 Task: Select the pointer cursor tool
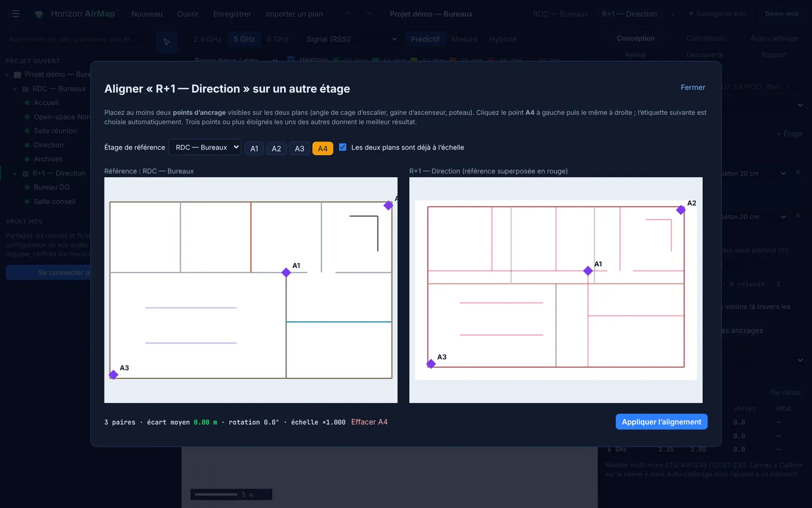pyautogui.click(x=167, y=42)
